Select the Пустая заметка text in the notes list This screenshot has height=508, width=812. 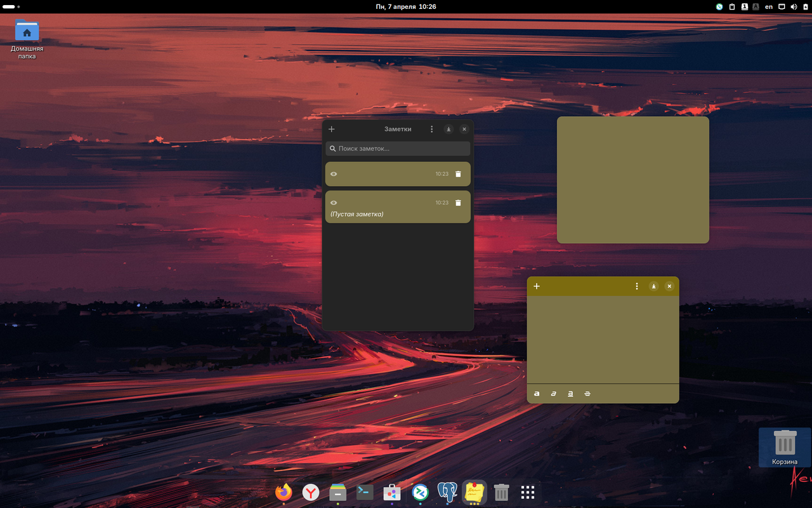[357, 214]
